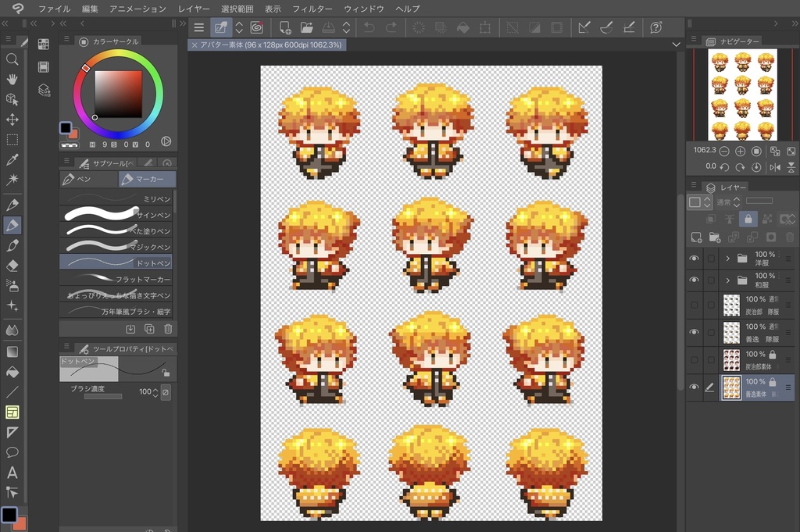Create a new raster layer
Image resolution: width=800 pixels, height=532 pixels.
pyautogui.click(x=696, y=237)
